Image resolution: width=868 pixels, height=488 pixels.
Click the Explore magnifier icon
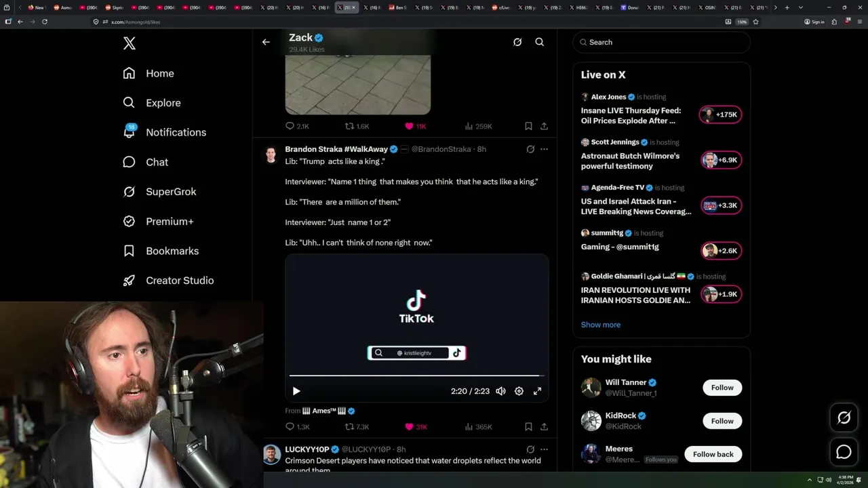[129, 103]
